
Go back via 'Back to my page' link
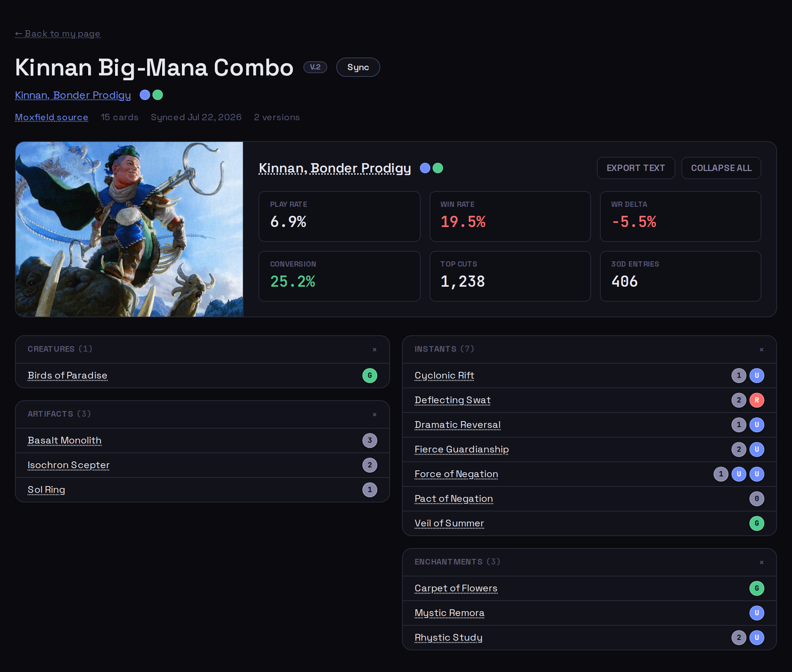click(58, 34)
